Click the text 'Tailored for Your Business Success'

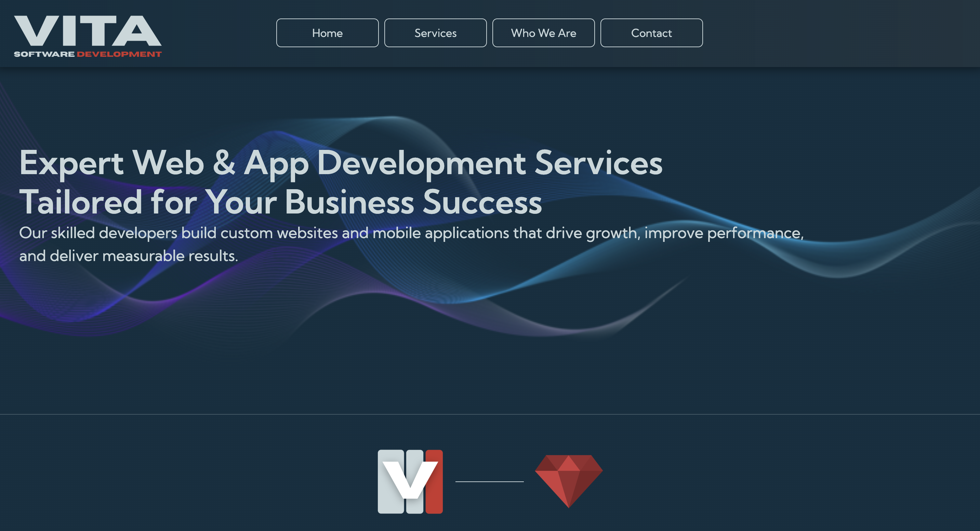tap(280, 202)
